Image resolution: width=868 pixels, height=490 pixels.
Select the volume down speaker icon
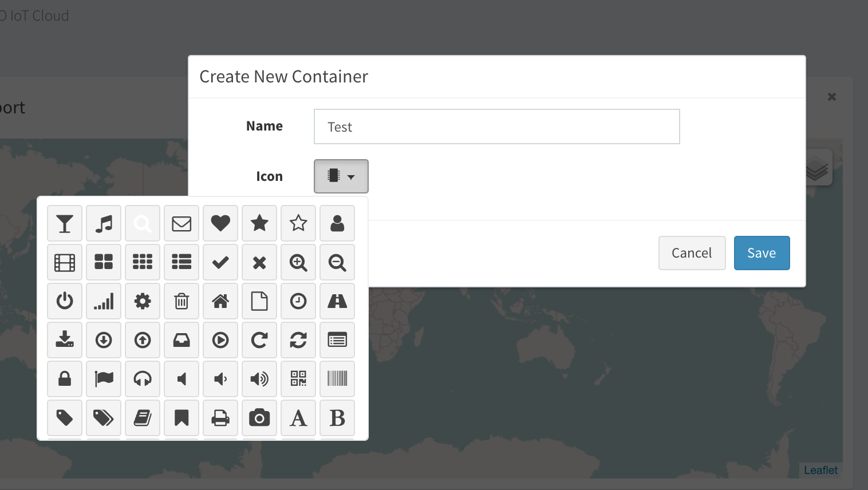point(220,379)
